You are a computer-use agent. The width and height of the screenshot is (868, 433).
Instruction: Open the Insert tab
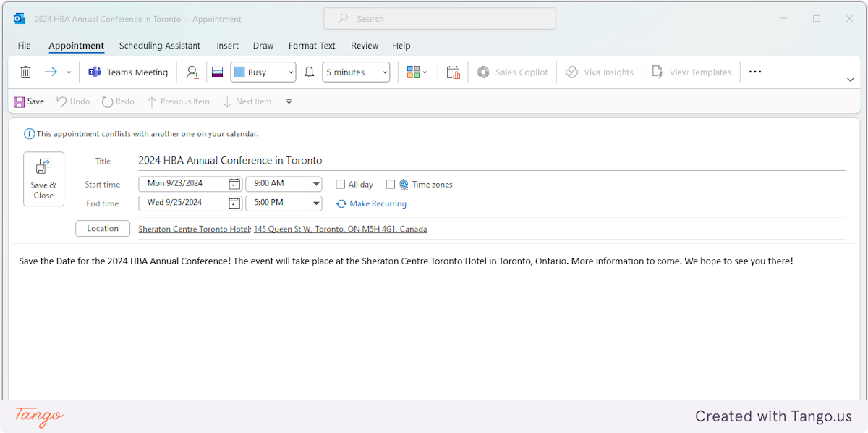[228, 46]
